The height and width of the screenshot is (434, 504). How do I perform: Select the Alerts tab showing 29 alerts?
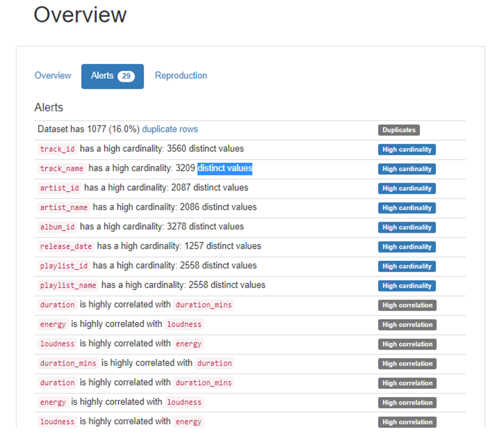[x=112, y=76]
